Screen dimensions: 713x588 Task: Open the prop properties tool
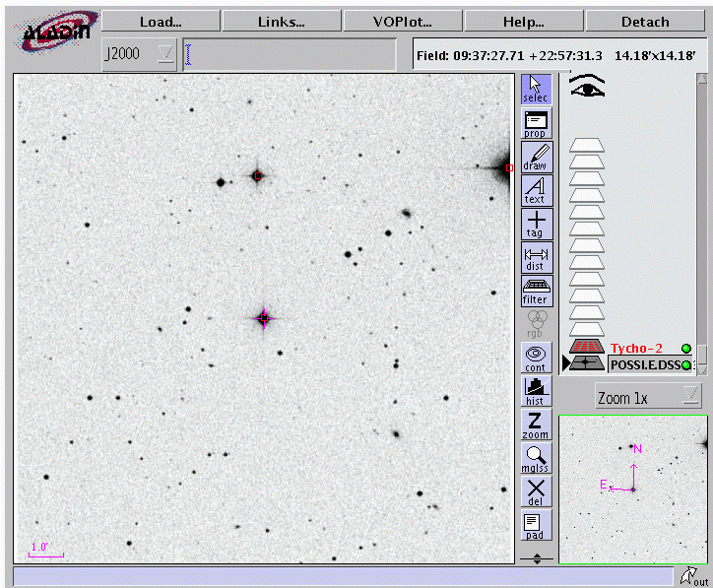536,123
